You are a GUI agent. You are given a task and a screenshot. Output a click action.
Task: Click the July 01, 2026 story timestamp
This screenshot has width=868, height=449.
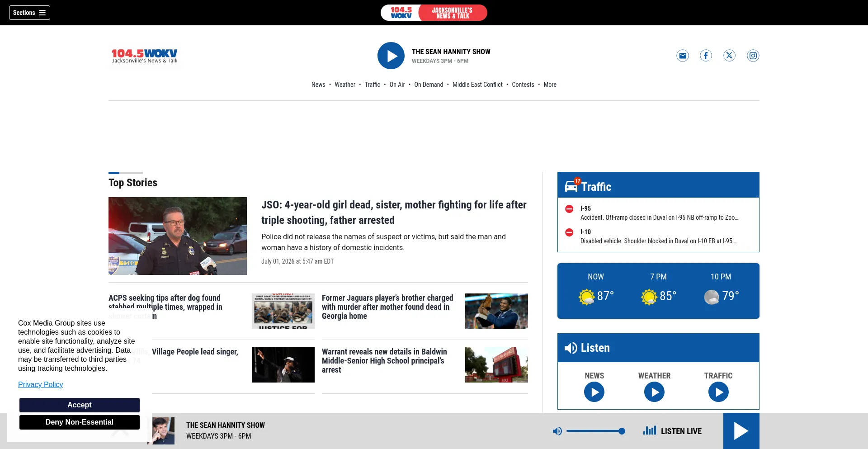297,261
